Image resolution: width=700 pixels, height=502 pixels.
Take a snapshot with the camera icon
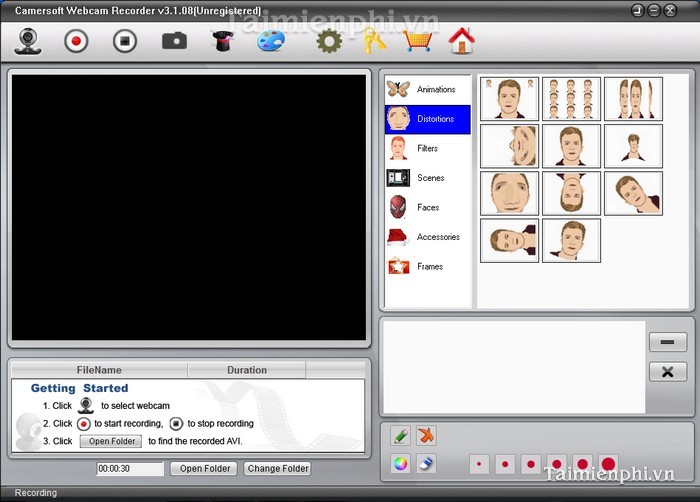click(x=174, y=41)
